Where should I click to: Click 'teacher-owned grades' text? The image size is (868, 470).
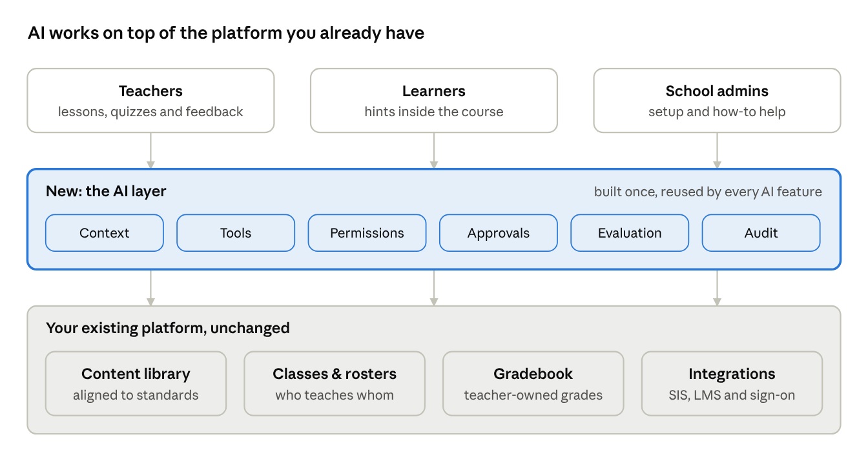(x=533, y=395)
